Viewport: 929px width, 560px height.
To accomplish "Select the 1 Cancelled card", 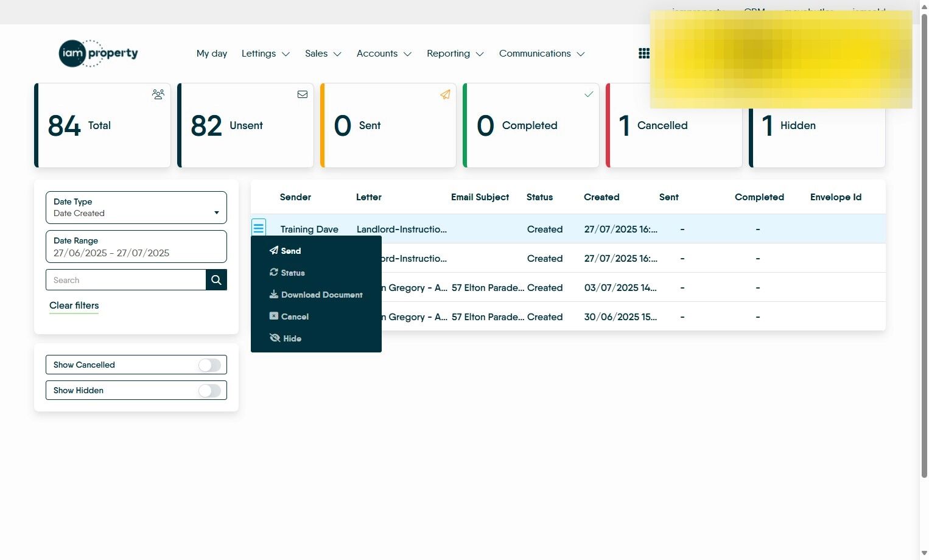I will [674, 125].
